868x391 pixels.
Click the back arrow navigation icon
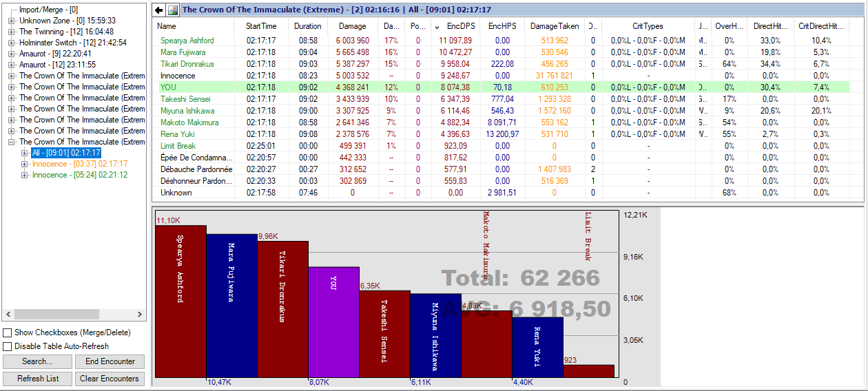pos(159,10)
